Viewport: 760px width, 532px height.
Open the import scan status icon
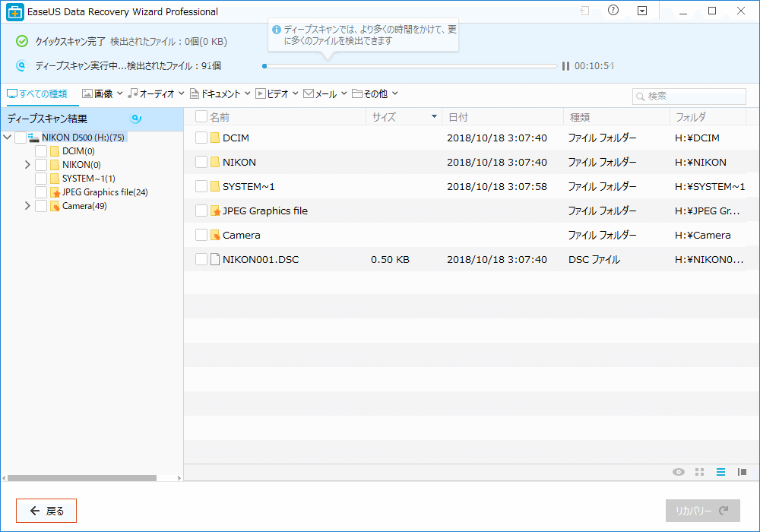584,11
